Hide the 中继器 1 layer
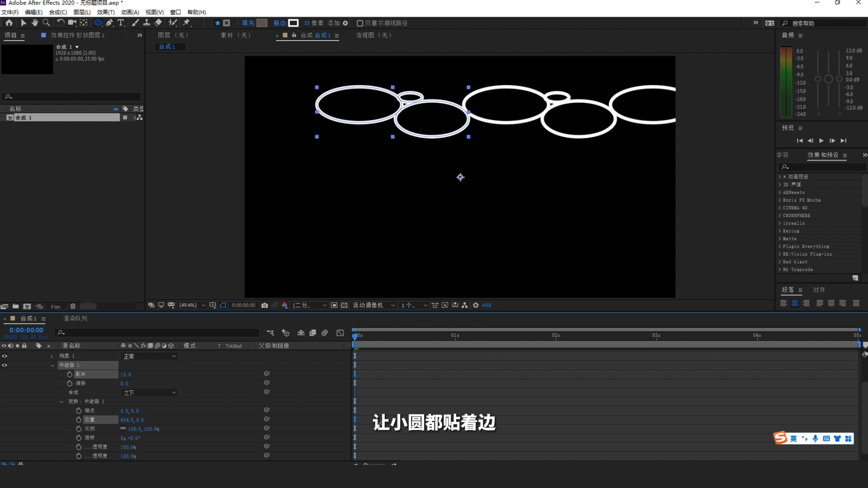The image size is (868, 488). (5, 365)
